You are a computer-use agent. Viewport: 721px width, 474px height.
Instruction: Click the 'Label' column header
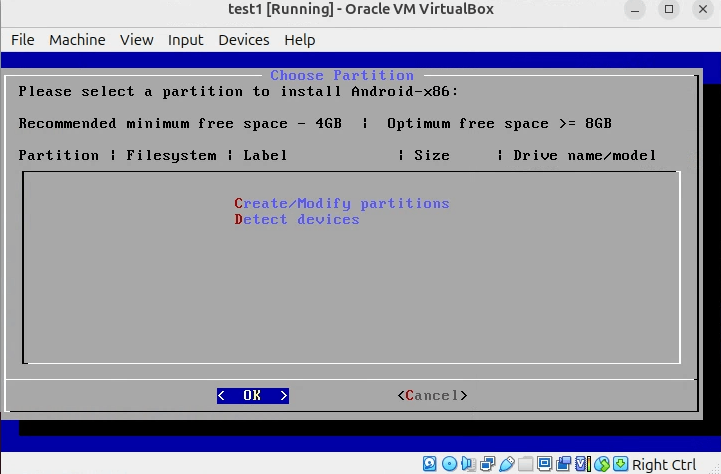265,155
